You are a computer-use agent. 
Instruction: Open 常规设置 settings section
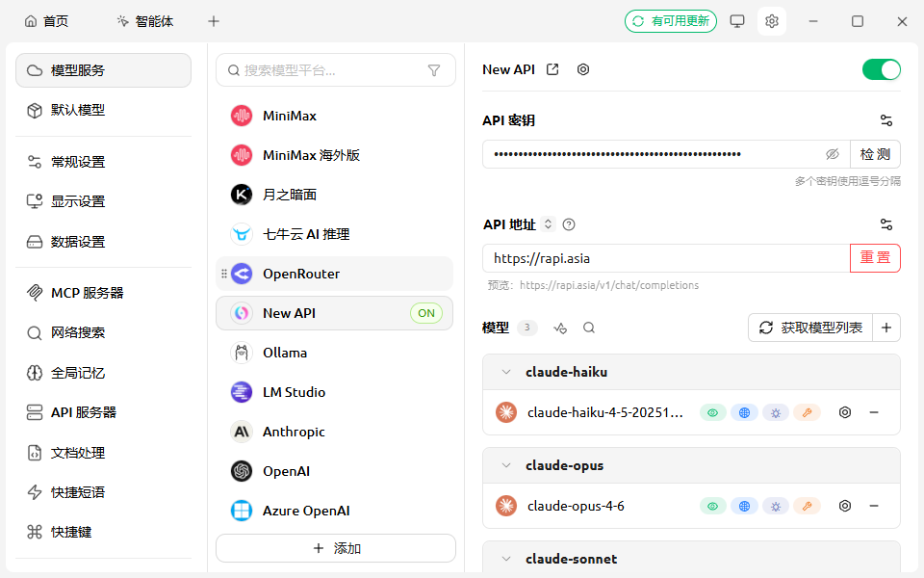[x=103, y=162]
